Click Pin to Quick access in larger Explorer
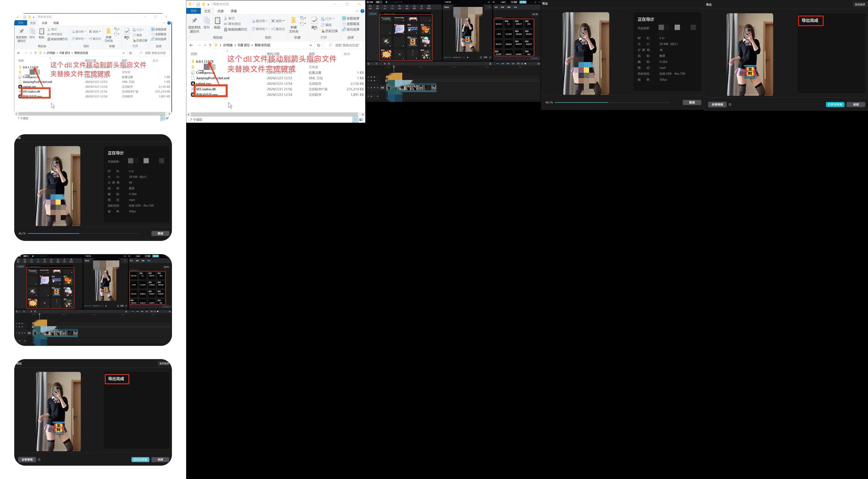This screenshot has width=868, height=479. point(194,21)
